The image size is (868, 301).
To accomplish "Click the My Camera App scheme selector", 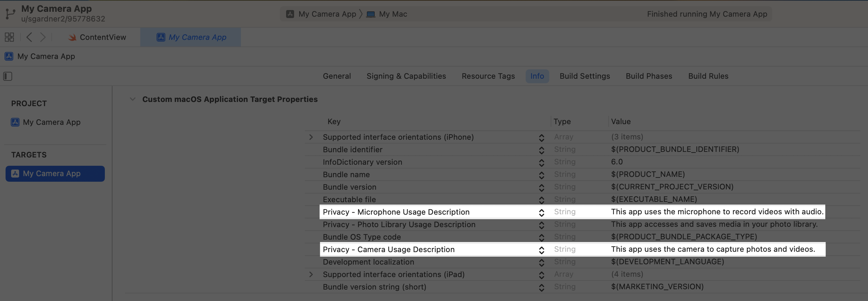I will tap(321, 14).
